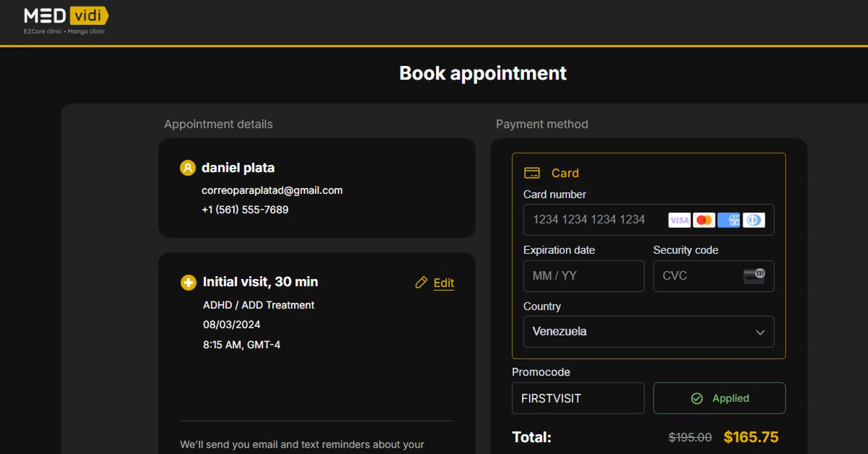Click the yellow plus icon beside Initial visit

click(188, 283)
